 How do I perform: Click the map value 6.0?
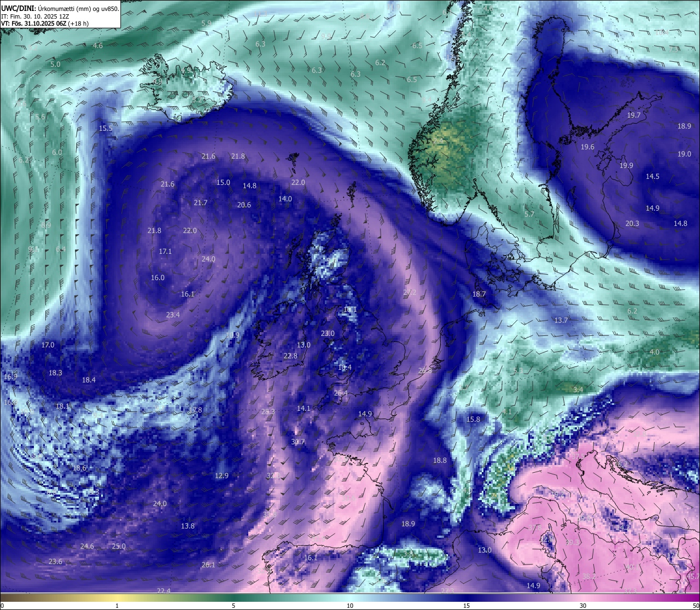click(57, 153)
